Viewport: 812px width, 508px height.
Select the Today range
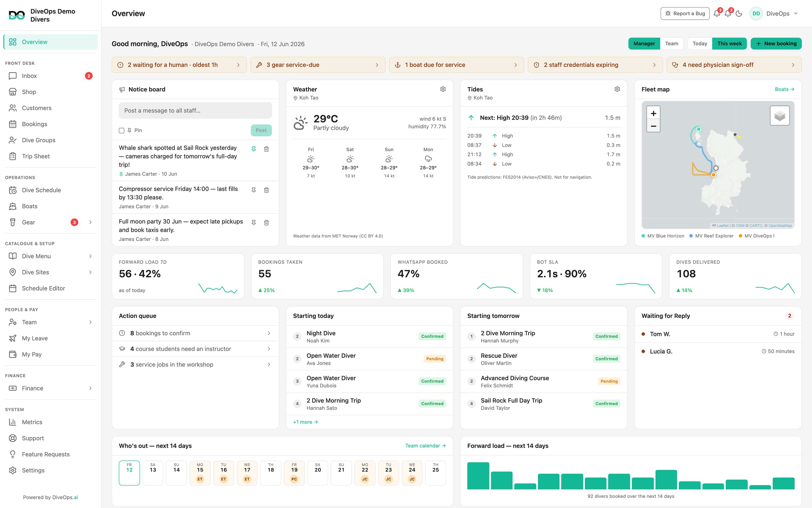coord(700,44)
